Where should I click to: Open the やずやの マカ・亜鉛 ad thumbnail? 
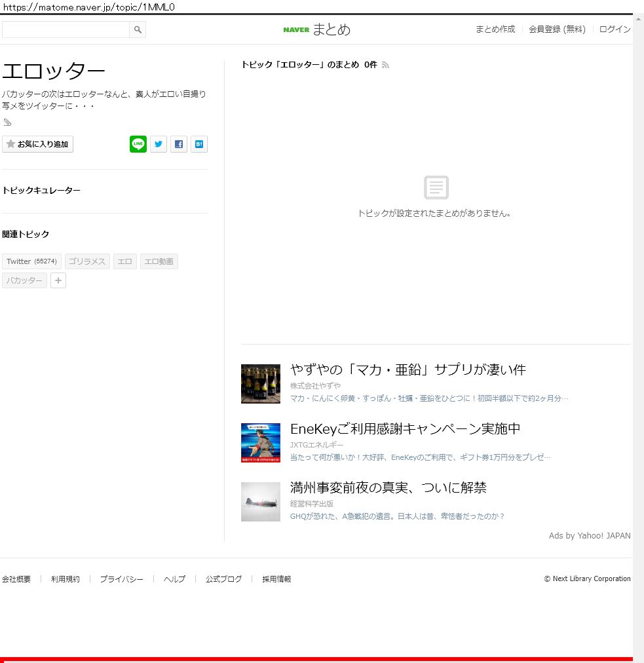click(260, 384)
